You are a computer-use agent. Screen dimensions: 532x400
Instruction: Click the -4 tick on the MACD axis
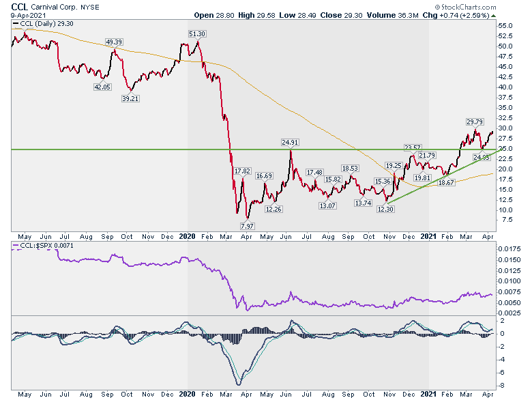click(502, 360)
